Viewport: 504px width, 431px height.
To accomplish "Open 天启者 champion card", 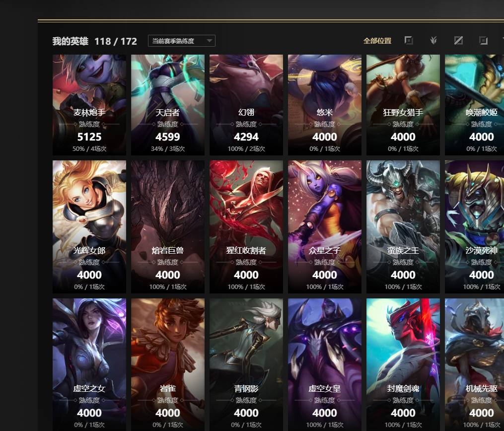I will [x=168, y=105].
